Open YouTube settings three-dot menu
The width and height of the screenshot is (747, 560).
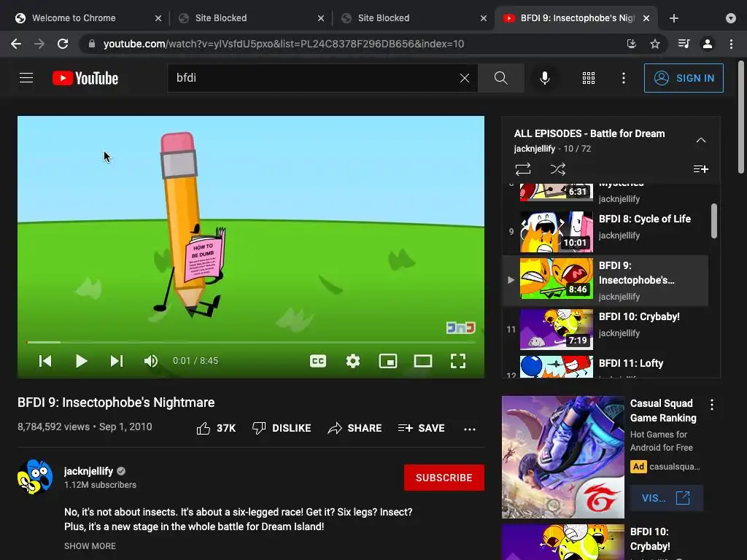click(624, 78)
